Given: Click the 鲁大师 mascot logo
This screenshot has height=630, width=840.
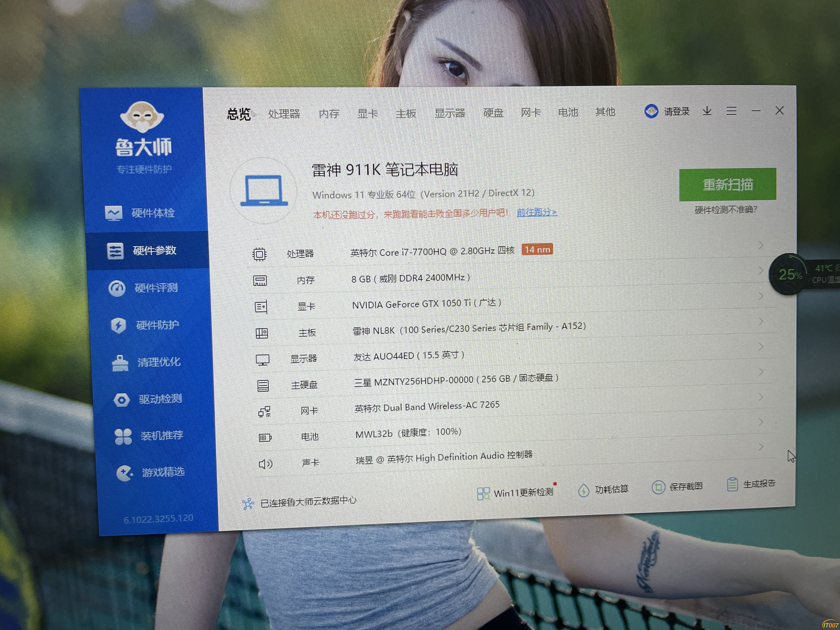Looking at the screenshot, I should tap(142, 117).
